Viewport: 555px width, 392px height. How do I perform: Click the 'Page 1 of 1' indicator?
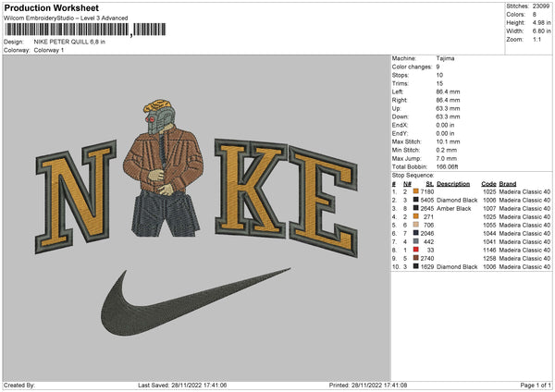536,385
